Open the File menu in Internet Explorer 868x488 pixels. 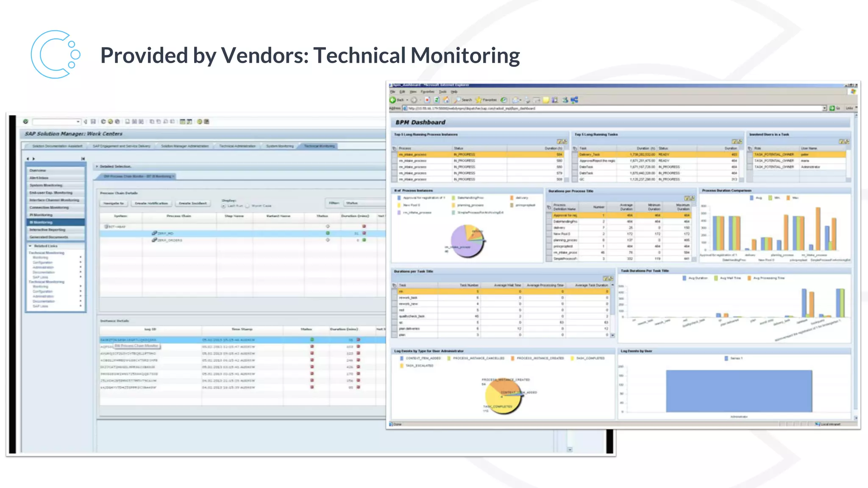(392, 91)
